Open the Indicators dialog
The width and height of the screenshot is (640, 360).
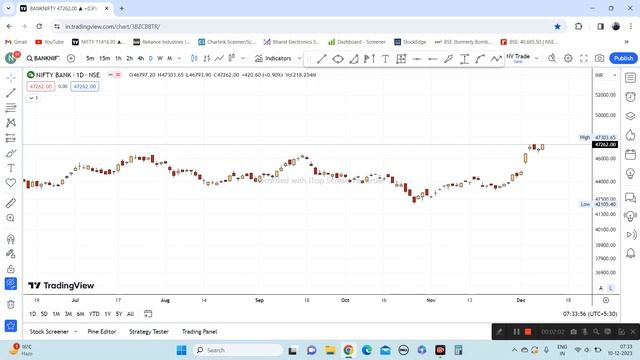point(273,58)
